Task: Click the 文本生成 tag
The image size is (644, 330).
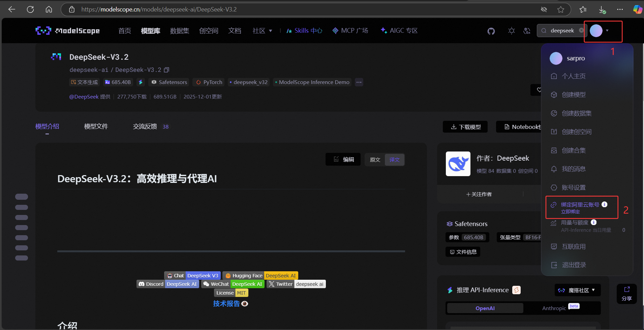Action: (84, 82)
